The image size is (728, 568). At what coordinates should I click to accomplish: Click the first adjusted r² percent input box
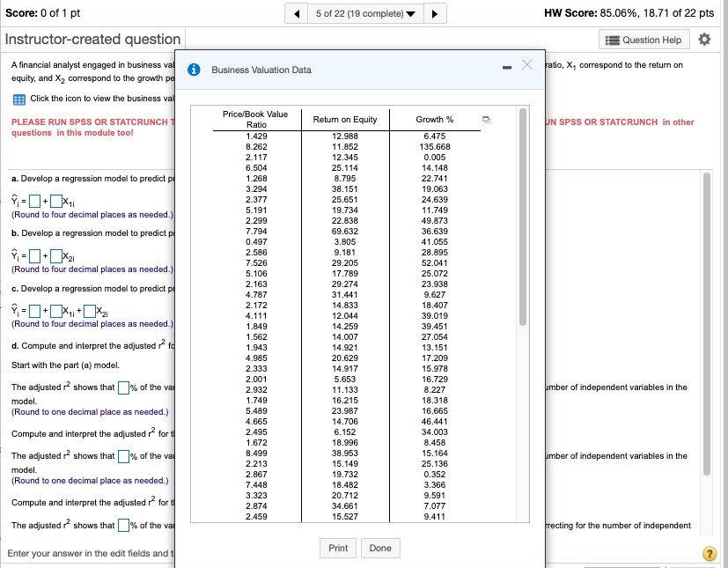[123, 387]
